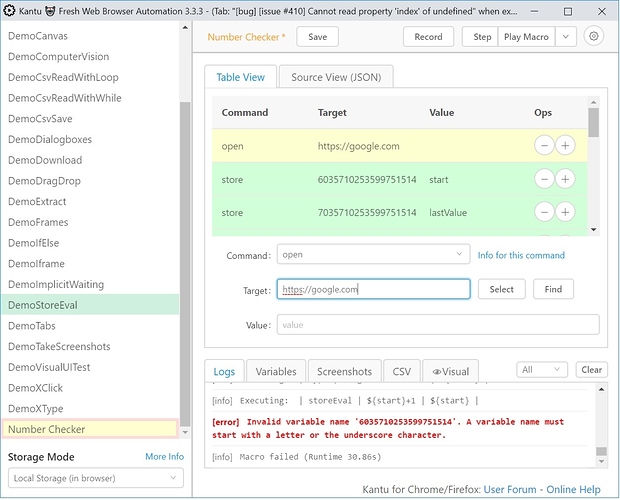The image size is (620, 500).
Task: Select the DemoXClick macro
Action: [91, 388]
